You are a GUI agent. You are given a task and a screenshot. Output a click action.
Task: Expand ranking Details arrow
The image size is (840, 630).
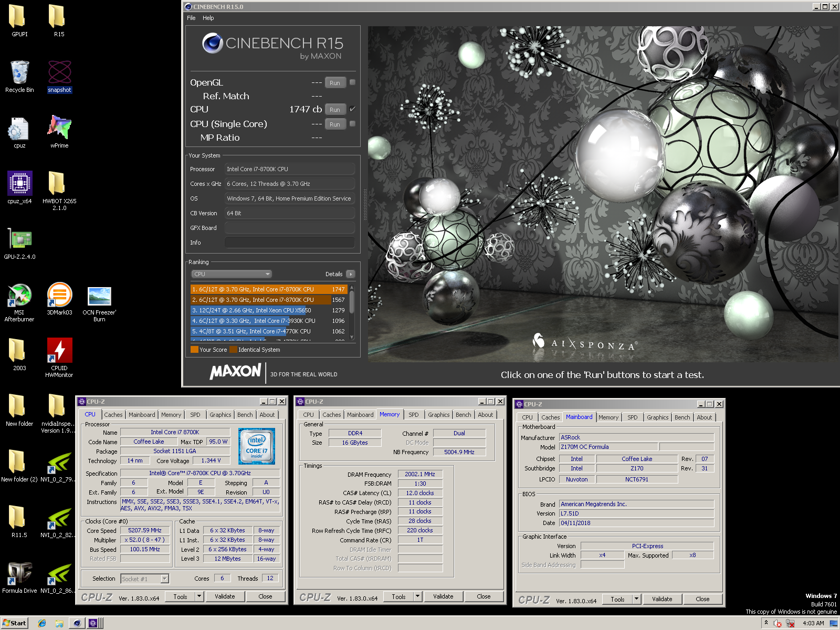[351, 274]
